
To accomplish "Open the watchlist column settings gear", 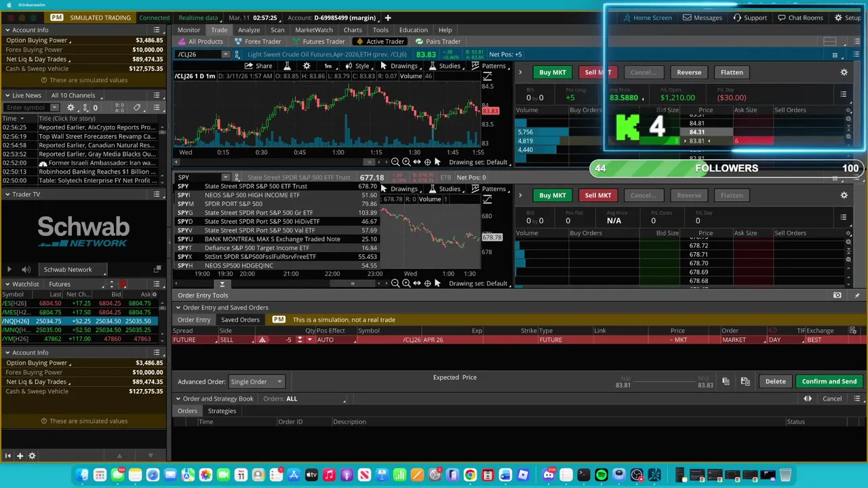I will click(154, 294).
